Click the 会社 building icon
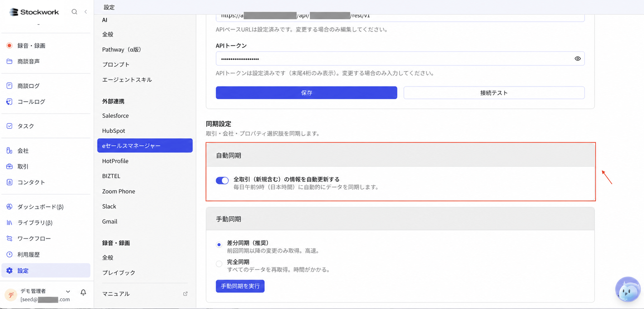 pyautogui.click(x=10, y=150)
